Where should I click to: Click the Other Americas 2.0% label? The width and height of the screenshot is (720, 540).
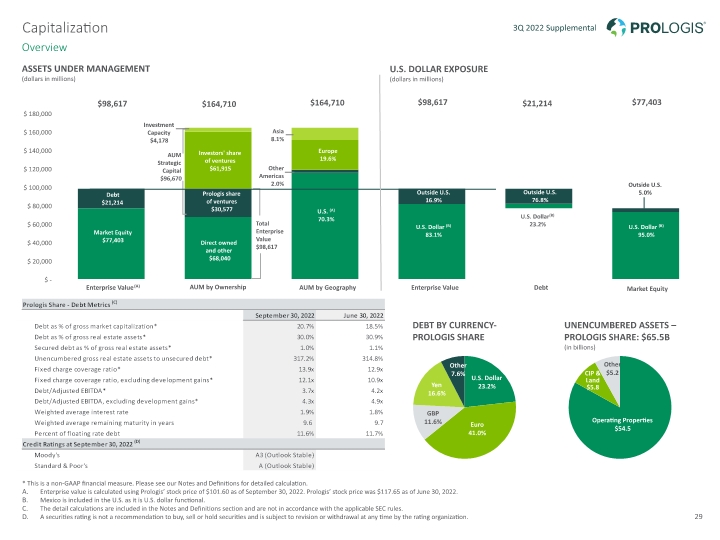pyautogui.click(x=271, y=176)
